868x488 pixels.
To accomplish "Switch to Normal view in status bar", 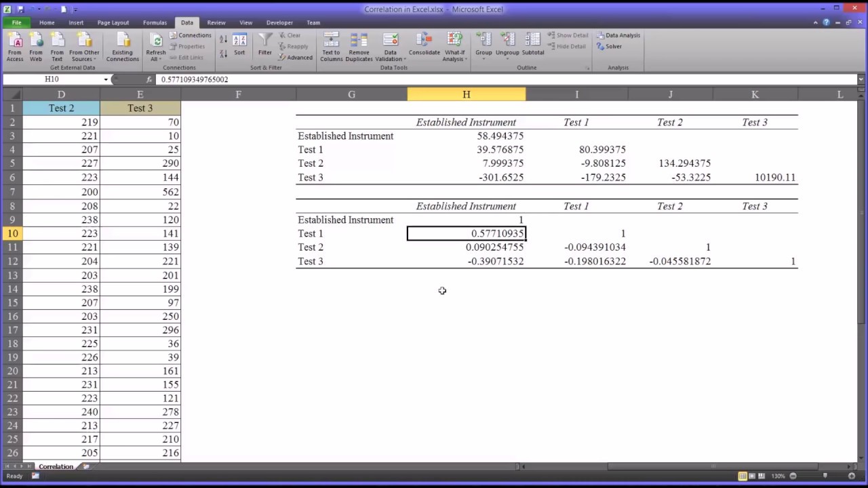I will tap(743, 476).
